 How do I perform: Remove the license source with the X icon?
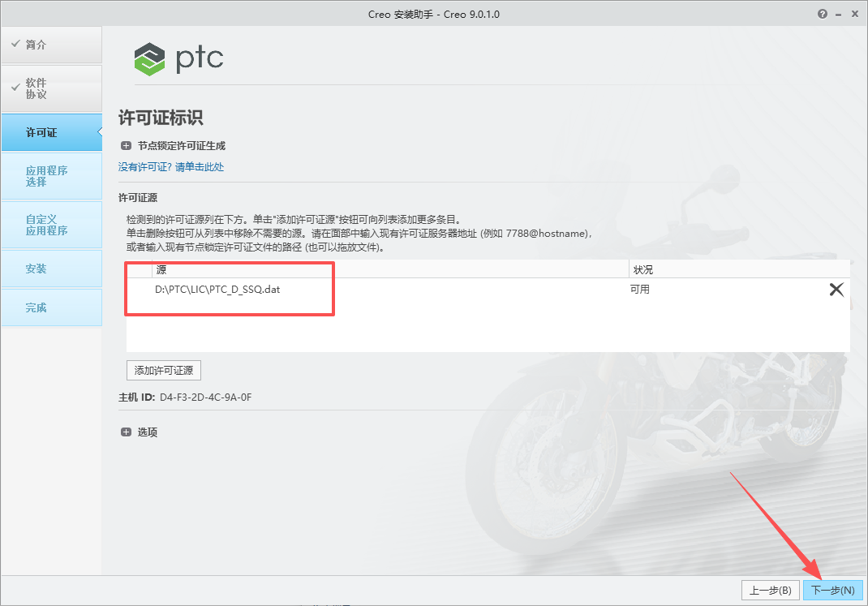click(x=836, y=289)
